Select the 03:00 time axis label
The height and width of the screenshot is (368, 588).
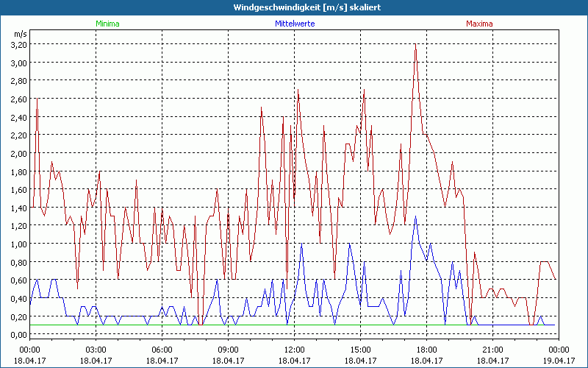click(x=96, y=350)
